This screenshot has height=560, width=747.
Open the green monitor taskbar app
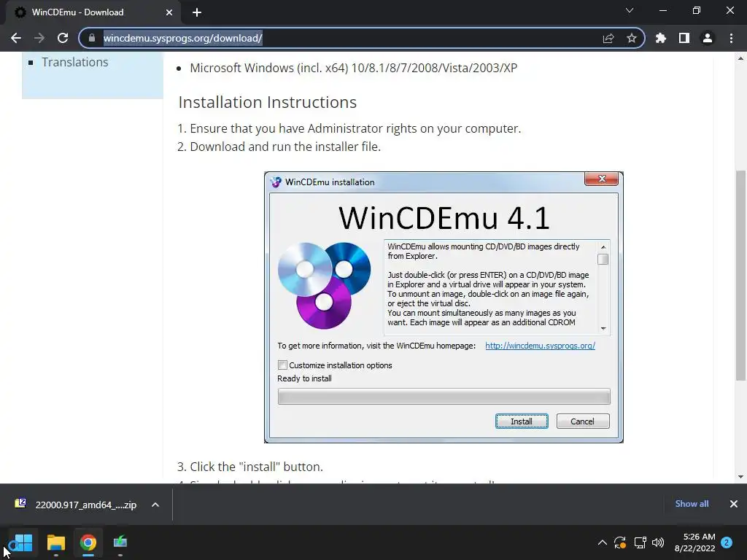point(120,542)
